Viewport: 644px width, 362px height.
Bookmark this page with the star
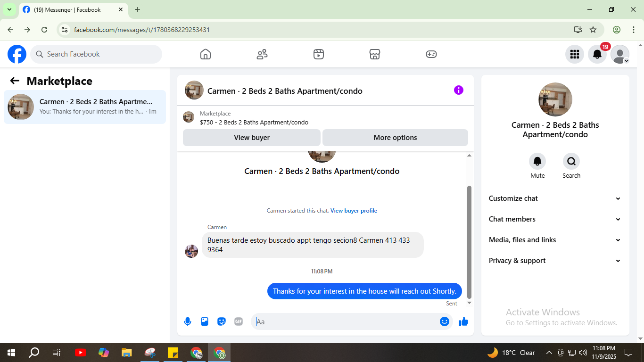593,30
